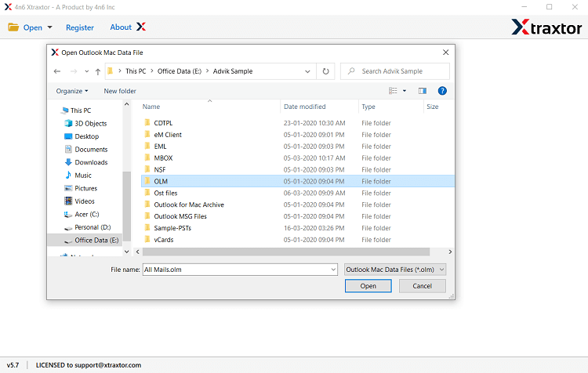
Task: Click the Search Advik Sample box
Action: 395,71
